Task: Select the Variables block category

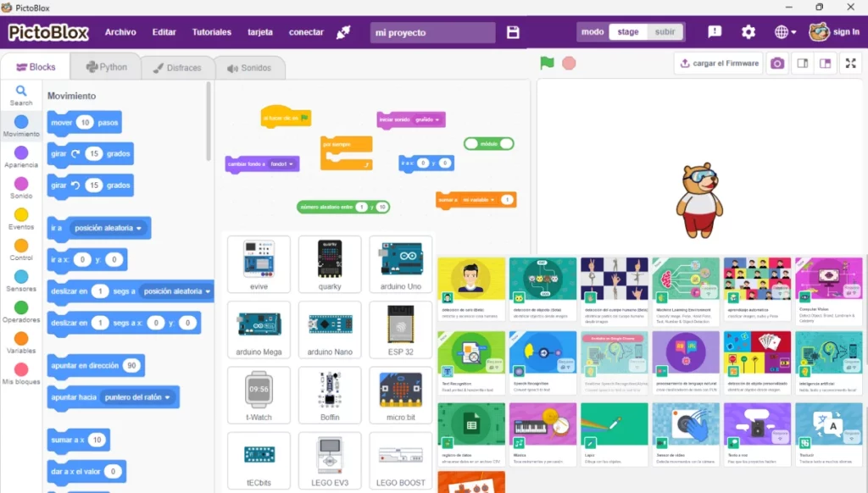Action: [x=21, y=343]
